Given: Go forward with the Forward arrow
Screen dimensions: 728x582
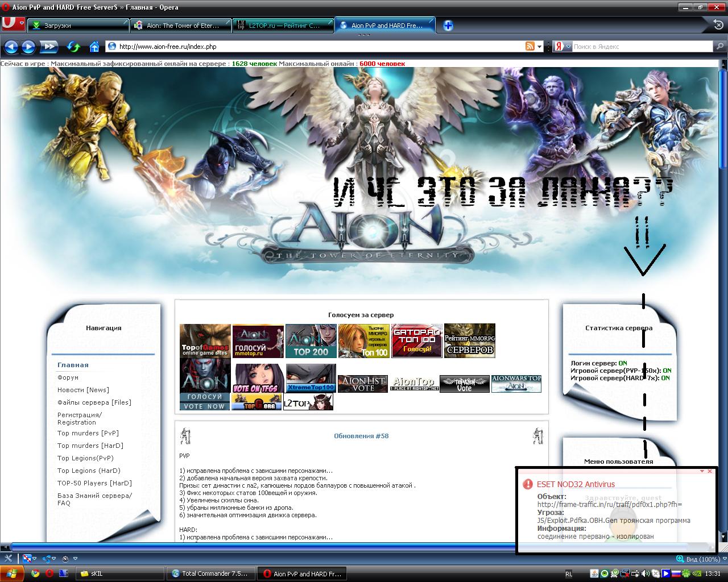Looking at the screenshot, I should [x=28, y=47].
